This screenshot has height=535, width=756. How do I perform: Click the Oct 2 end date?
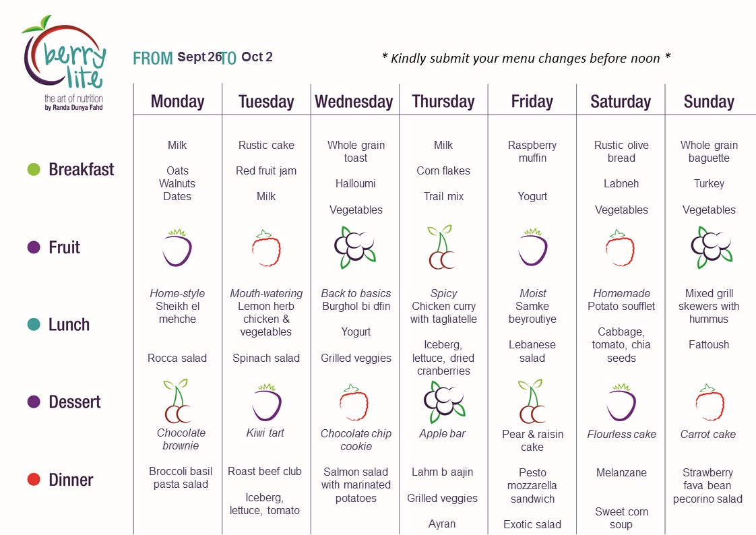coord(257,57)
